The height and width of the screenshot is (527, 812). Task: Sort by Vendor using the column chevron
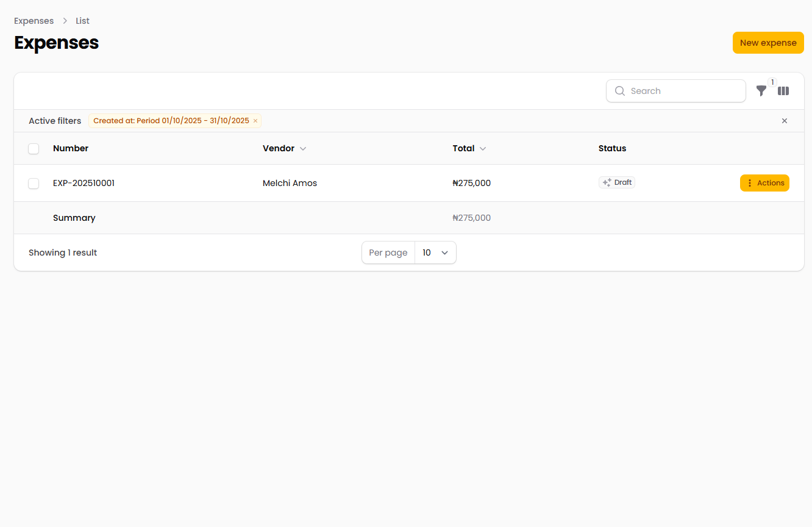(303, 149)
